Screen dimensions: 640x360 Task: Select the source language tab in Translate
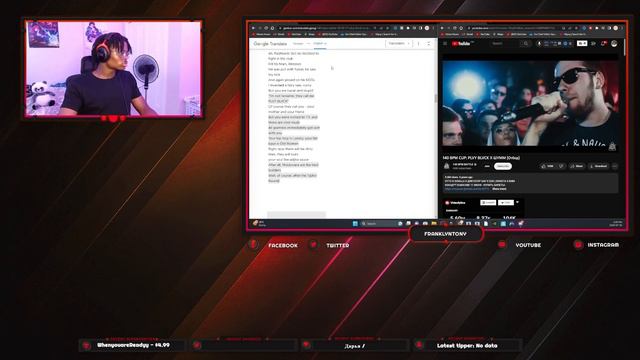pyautogui.click(x=298, y=43)
